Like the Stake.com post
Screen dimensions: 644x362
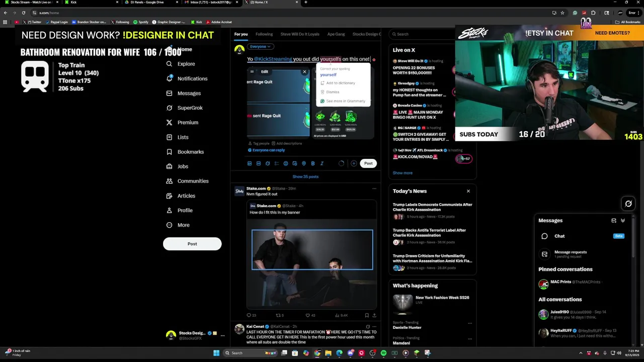tap(310, 315)
